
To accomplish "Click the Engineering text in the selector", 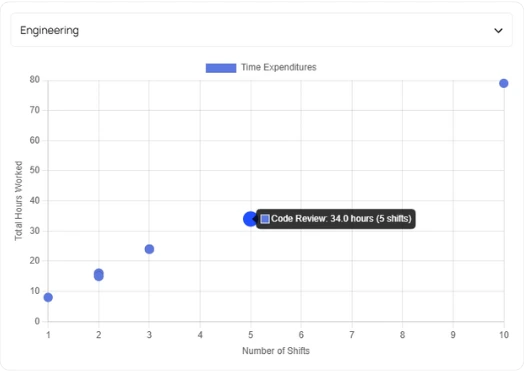I will [49, 30].
